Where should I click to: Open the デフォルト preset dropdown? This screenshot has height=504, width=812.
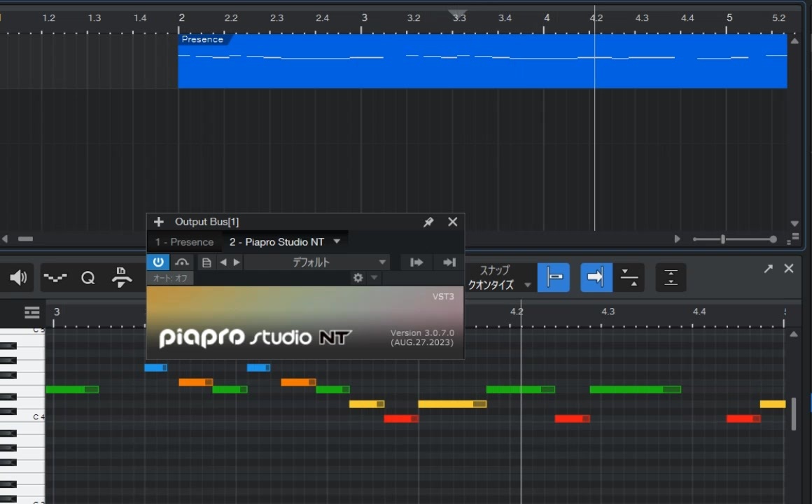[x=316, y=262]
